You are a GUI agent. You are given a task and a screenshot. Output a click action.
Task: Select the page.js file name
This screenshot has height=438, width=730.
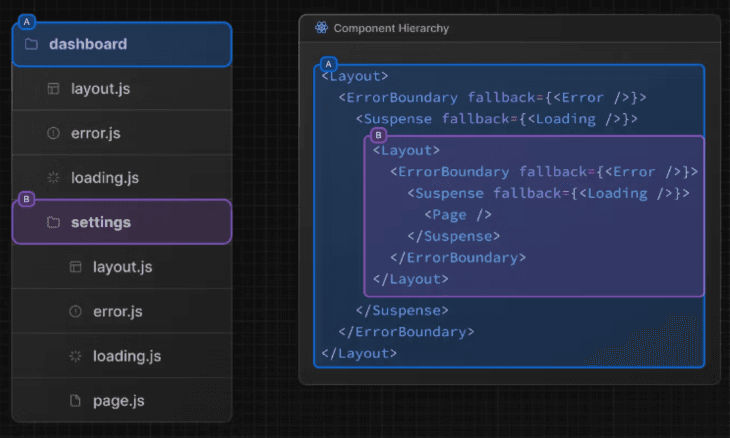[118, 401]
